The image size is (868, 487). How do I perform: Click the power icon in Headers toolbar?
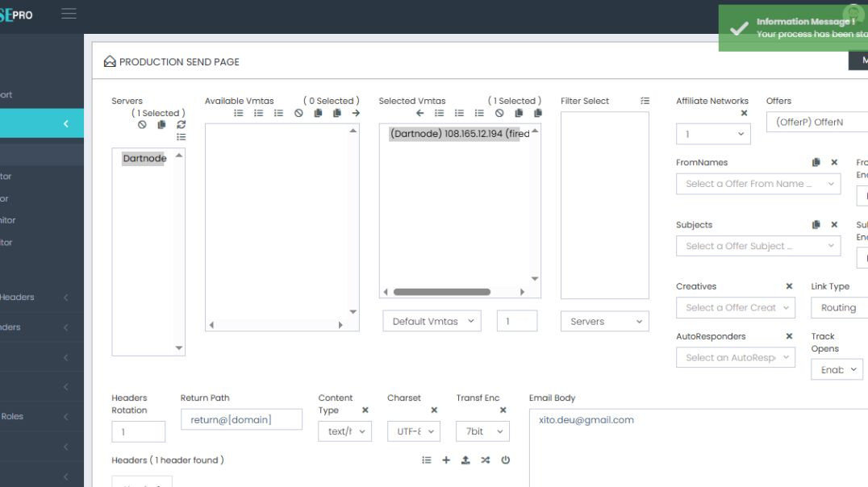[x=505, y=460]
